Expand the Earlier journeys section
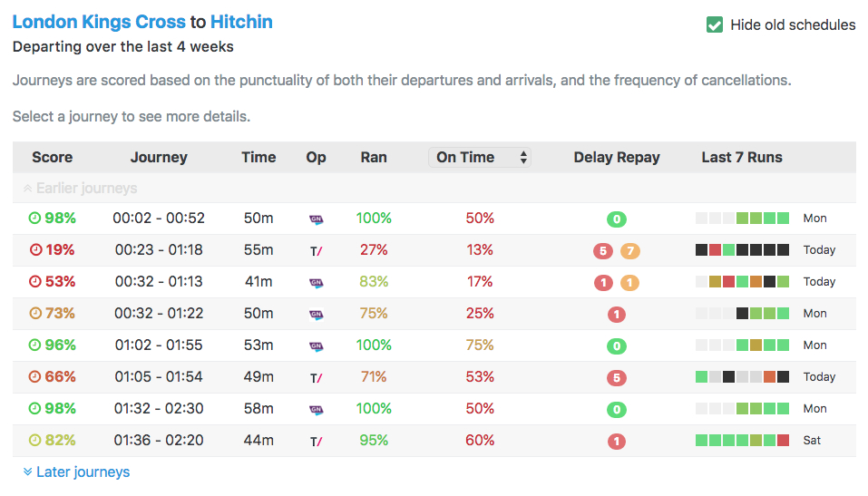The width and height of the screenshot is (868, 496). pos(79,189)
